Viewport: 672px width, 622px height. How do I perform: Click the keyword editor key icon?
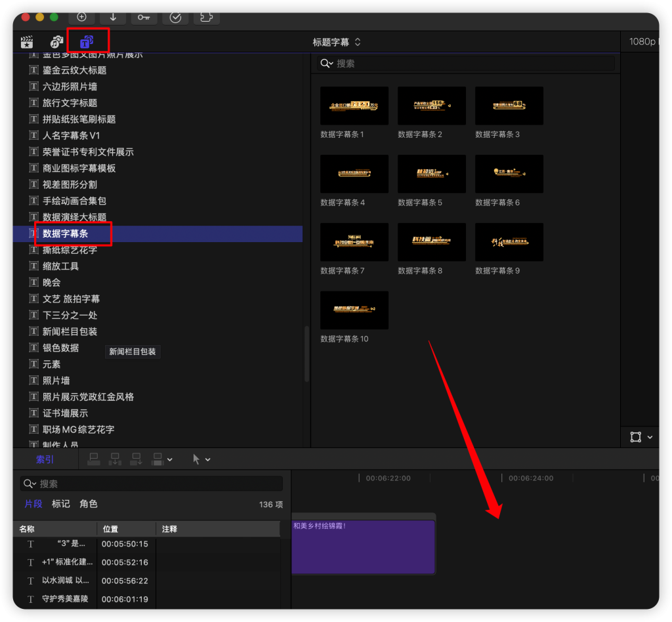pyautogui.click(x=144, y=17)
